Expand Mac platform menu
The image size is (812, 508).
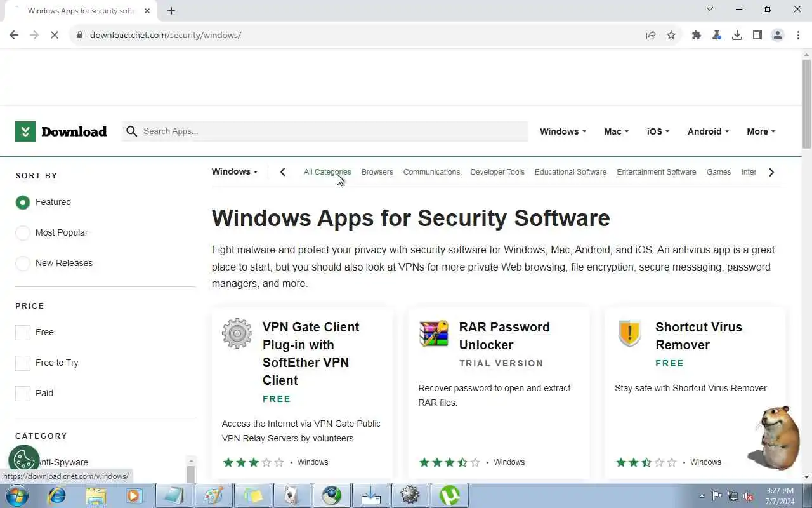tap(616, 131)
